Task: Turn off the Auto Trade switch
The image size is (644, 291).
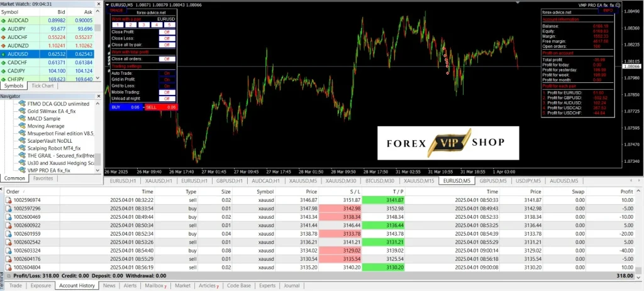Action: point(167,73)
